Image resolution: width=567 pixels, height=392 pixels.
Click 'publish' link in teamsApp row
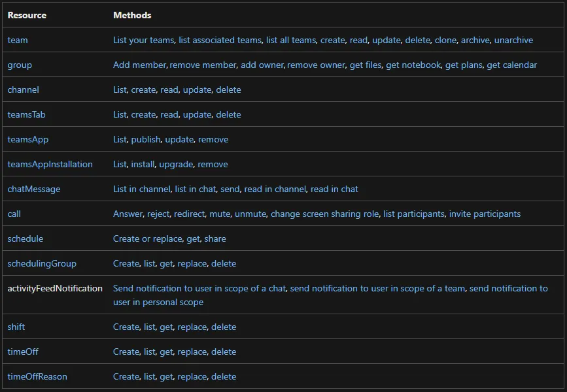point(146,139)
